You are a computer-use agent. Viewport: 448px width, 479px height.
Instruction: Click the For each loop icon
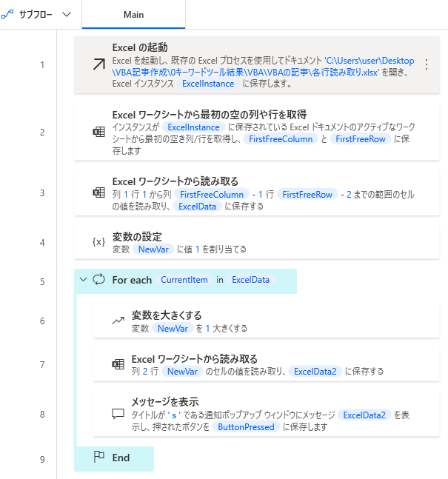coord(98,280)
